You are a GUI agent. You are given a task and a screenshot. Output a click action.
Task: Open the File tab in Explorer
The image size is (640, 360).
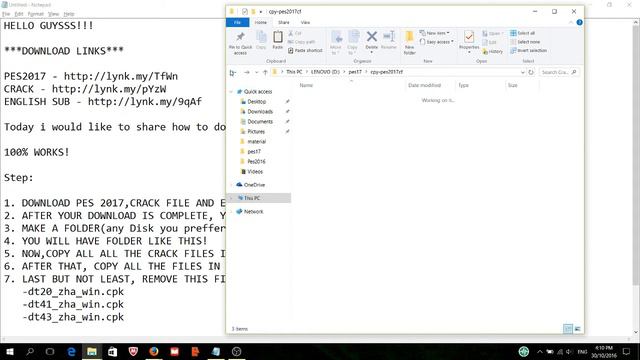238,22
